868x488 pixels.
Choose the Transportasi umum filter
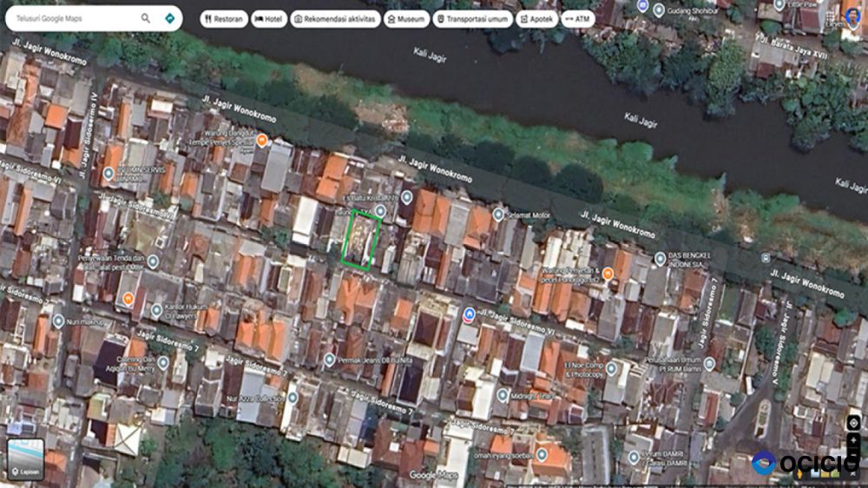click(x=472, y=18)
